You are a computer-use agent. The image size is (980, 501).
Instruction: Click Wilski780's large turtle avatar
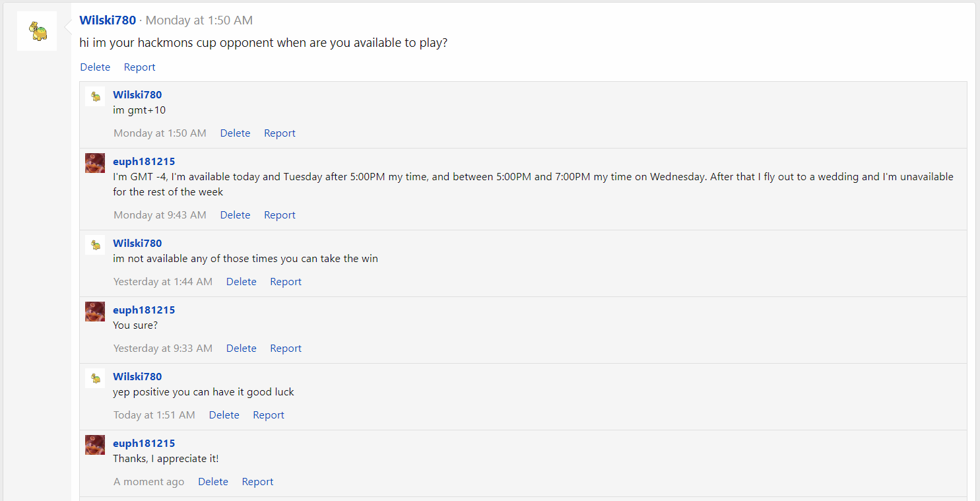point(37,31)
